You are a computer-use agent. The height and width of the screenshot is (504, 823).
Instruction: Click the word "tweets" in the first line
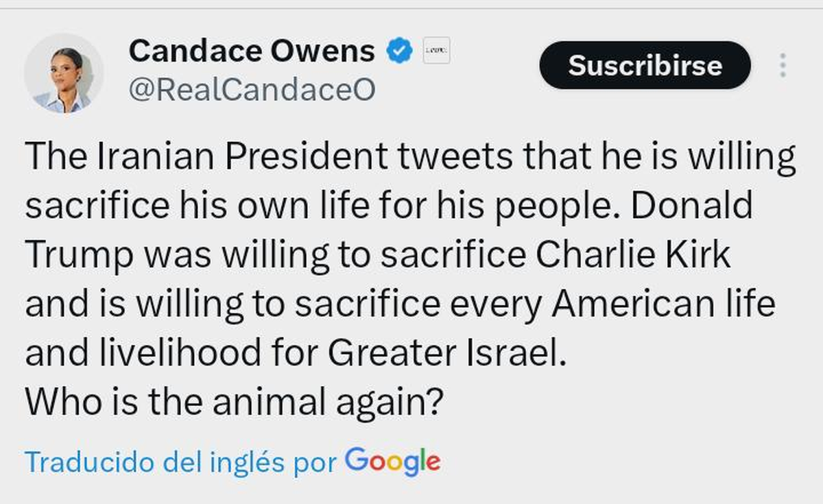click(453, 157)
